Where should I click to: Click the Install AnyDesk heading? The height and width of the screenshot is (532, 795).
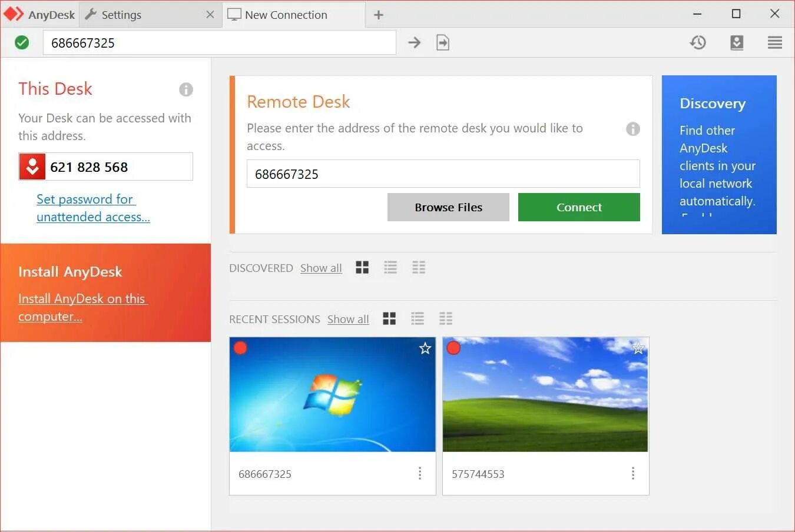tap(70, 271)
